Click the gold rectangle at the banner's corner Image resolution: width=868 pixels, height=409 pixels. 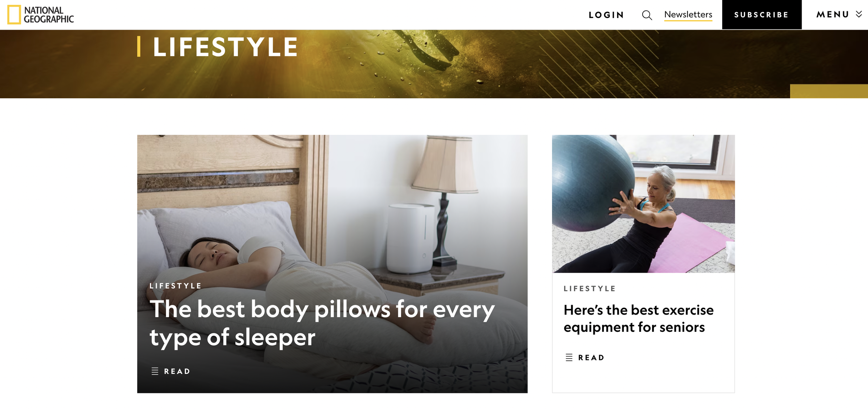pyautogui.click(x=829, y=91)
